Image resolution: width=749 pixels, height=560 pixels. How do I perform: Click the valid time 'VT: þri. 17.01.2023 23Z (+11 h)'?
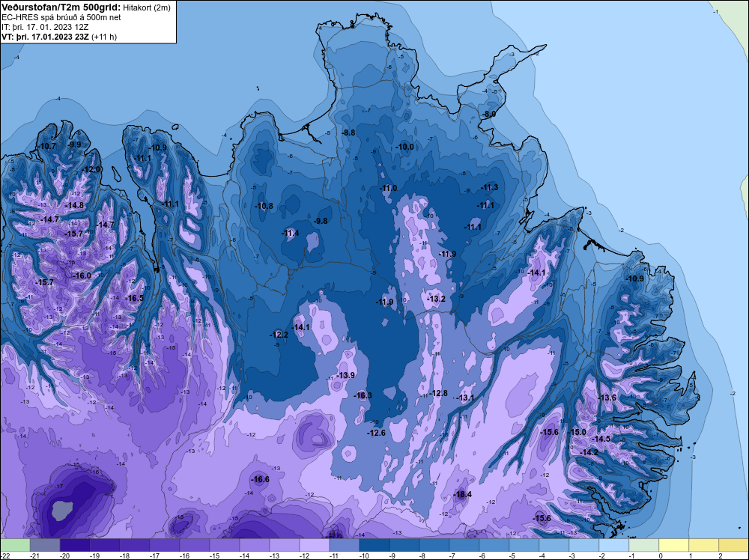point(58,37)
